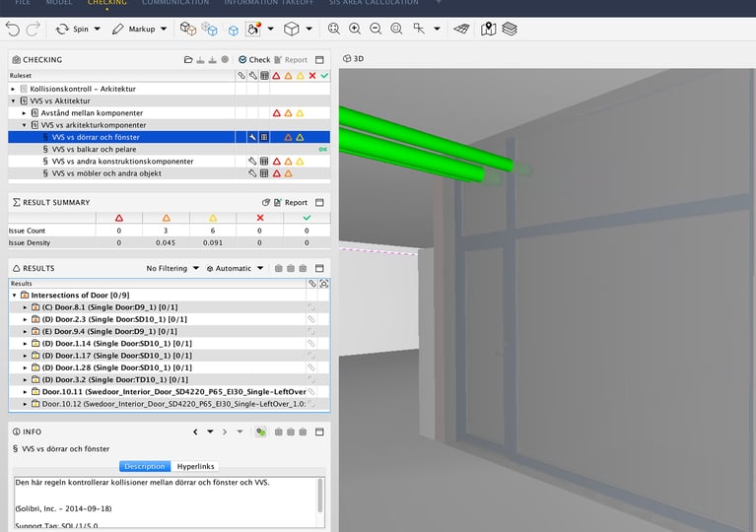Toggle the green check accepted filter in Ruleset header

pyautogui.click(x=324, y=76)
